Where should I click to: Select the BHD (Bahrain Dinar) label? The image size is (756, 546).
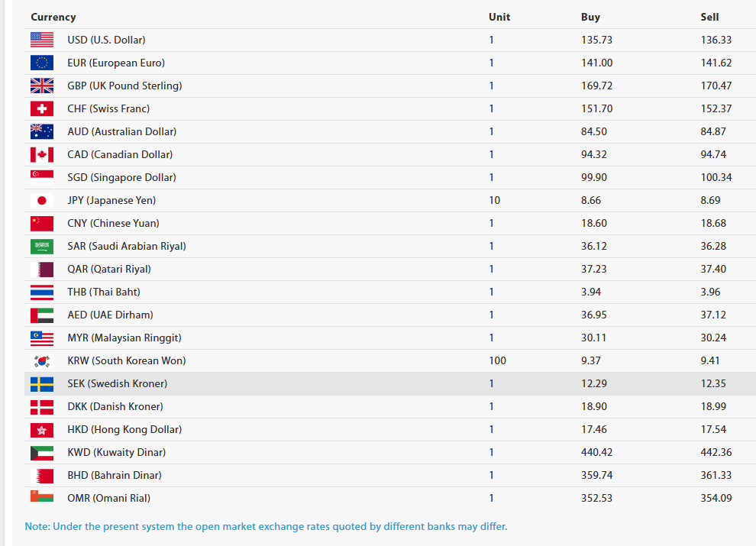(x=115, y=475)
